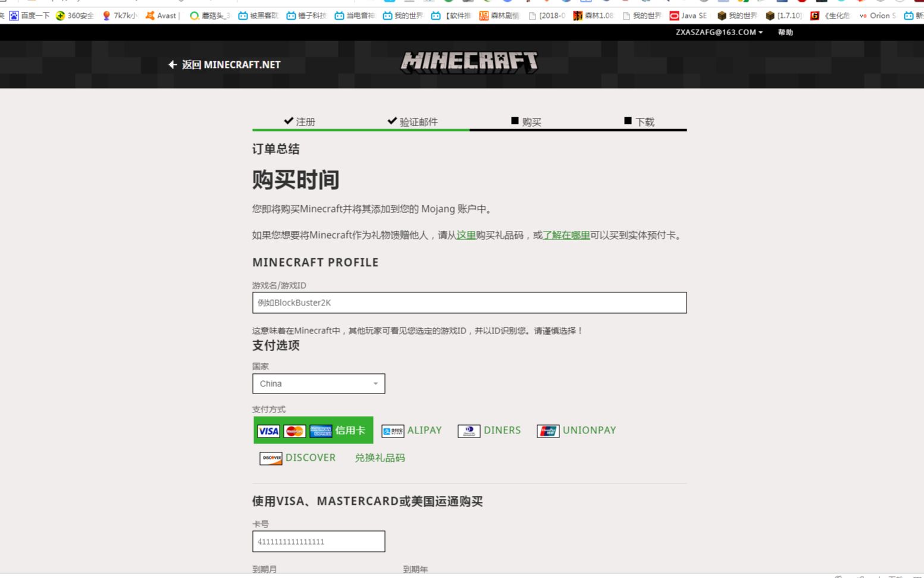Click the American Express card icon
The image size is (924, 578).
tap(321, 431)
